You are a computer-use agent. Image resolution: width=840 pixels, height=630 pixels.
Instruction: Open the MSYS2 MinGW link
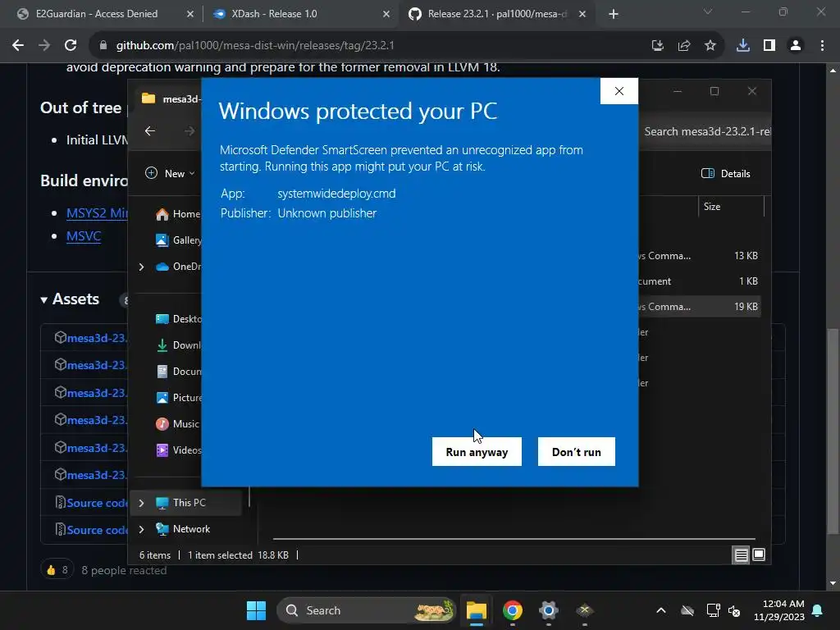[x=97, y=213]
